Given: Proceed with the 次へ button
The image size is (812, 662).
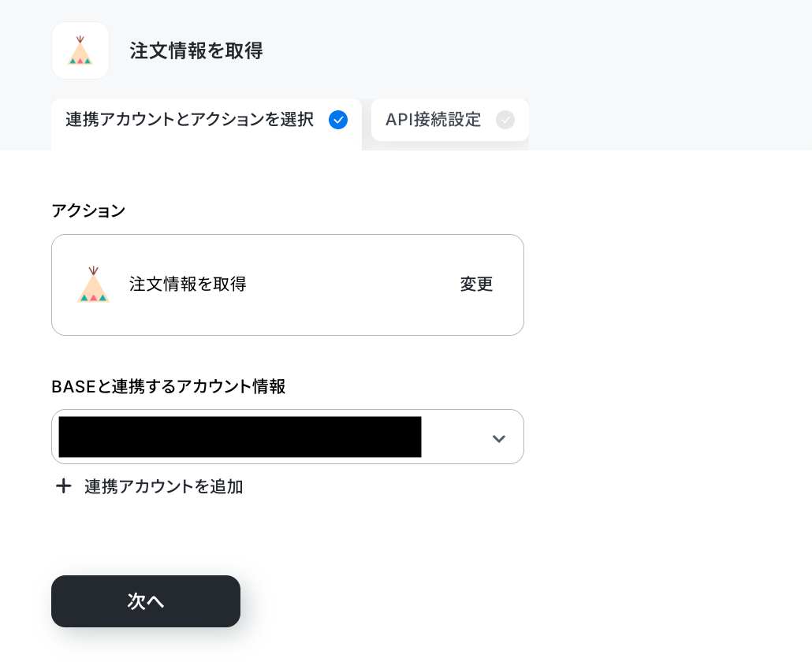Looking at the screenshot, I should (x=146, y=601).
